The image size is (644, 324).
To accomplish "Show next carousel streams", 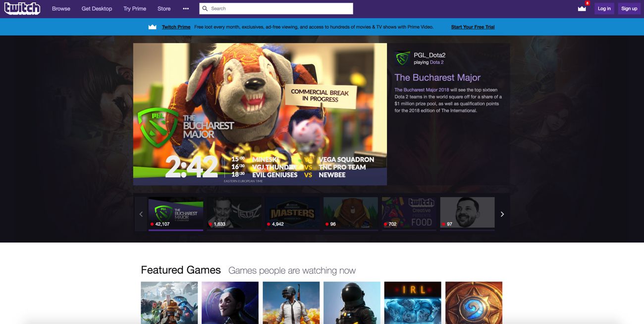I will (x=502, y=214).
